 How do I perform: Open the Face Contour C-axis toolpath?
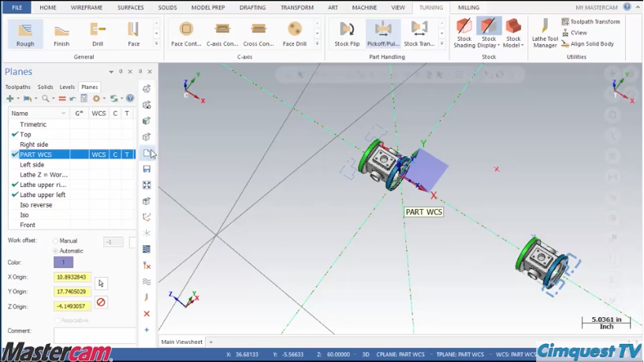pyautogui.click(x=186, y=34)
